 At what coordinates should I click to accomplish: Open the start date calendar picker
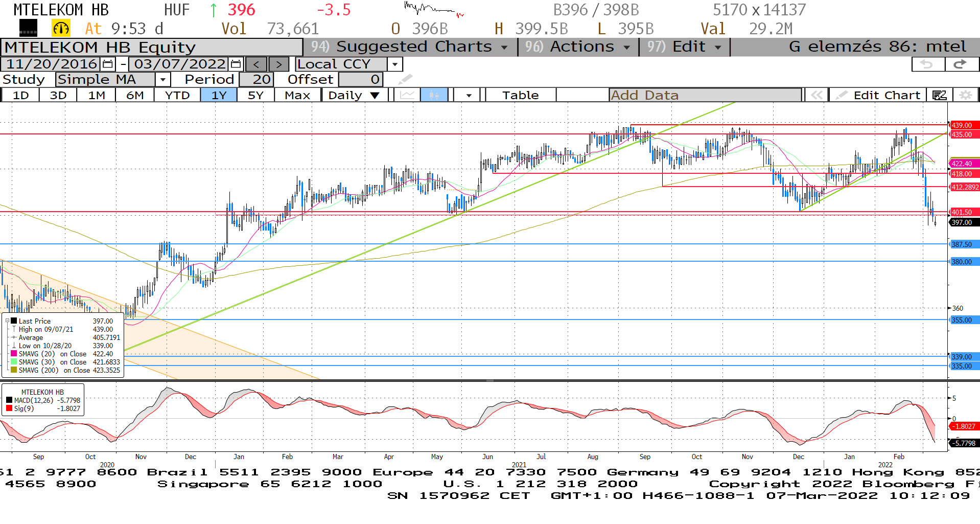click(108, 64)
